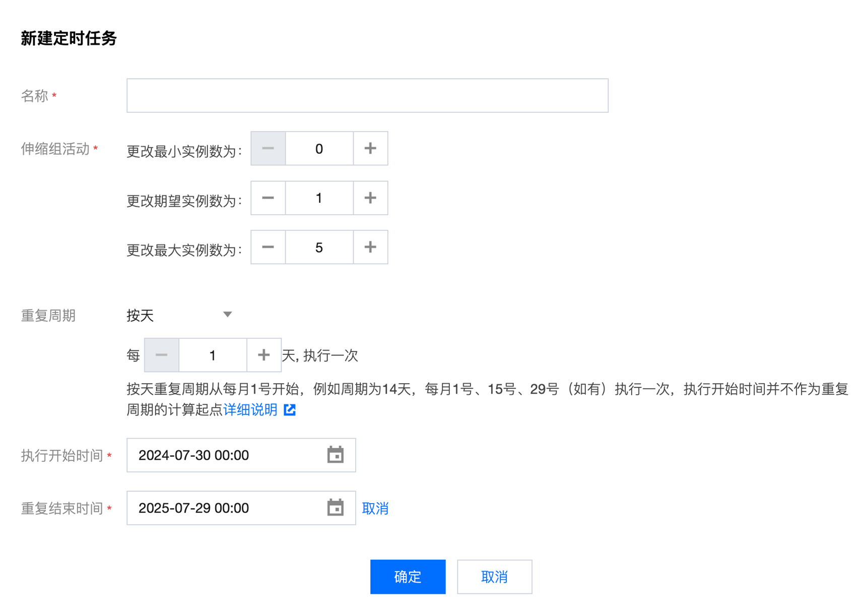
Task: Decrease the desired instance count
Action: point(268,198)
